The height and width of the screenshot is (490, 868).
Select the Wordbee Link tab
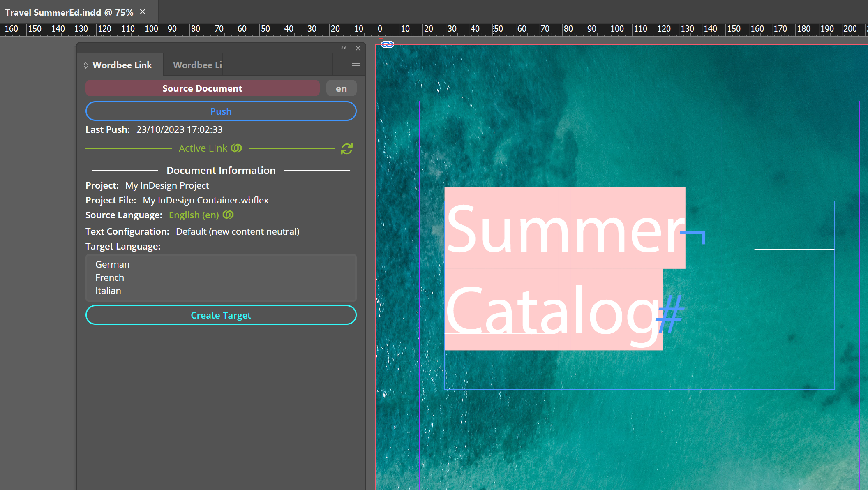122,65
